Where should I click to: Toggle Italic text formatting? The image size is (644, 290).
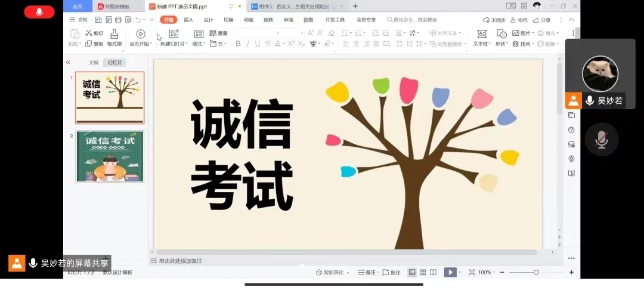tap(248, 44)
